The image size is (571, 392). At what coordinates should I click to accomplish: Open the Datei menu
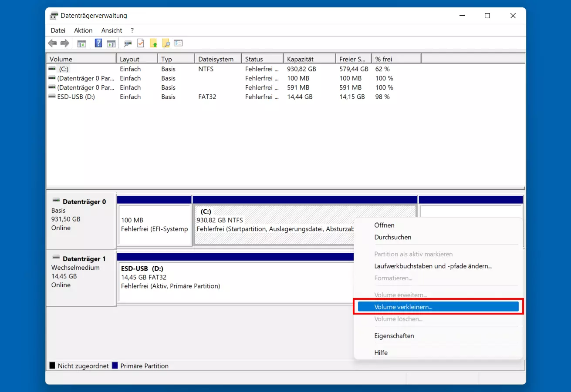58,30
